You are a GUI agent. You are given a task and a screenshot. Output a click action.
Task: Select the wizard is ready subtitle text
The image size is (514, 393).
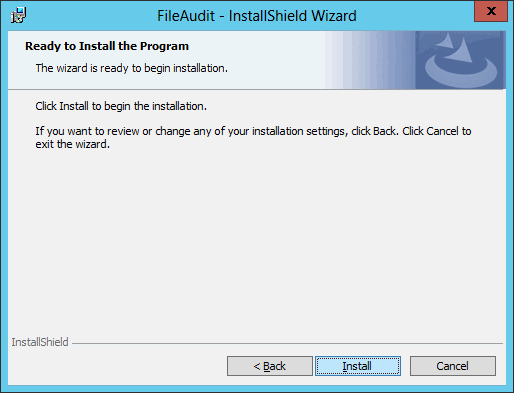[x=132, y=68]
